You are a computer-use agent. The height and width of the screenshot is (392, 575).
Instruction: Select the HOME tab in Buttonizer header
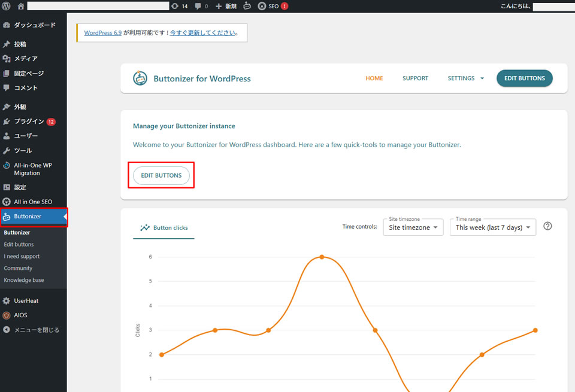coord(374,78)
